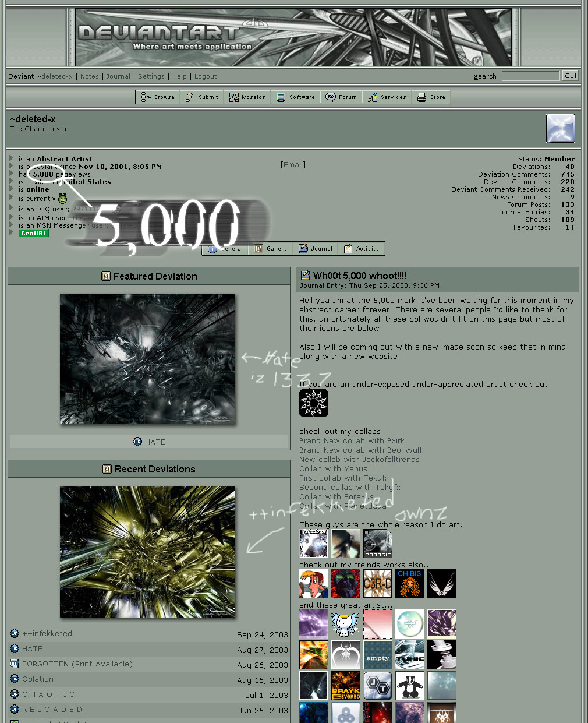Click the under-exposed artist spiky star icon
Screen dimensions: 588x723
pos(314,403)
